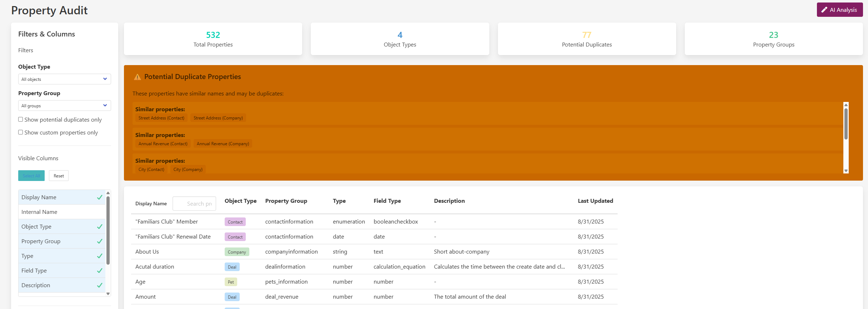Click the Pet badge in Age row
Image resolution: width=868 pixels, height=309 pixels.
231,282
